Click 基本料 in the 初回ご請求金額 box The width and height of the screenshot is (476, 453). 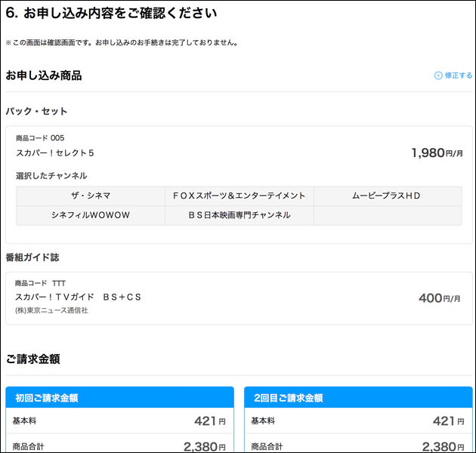pos(24,421)
